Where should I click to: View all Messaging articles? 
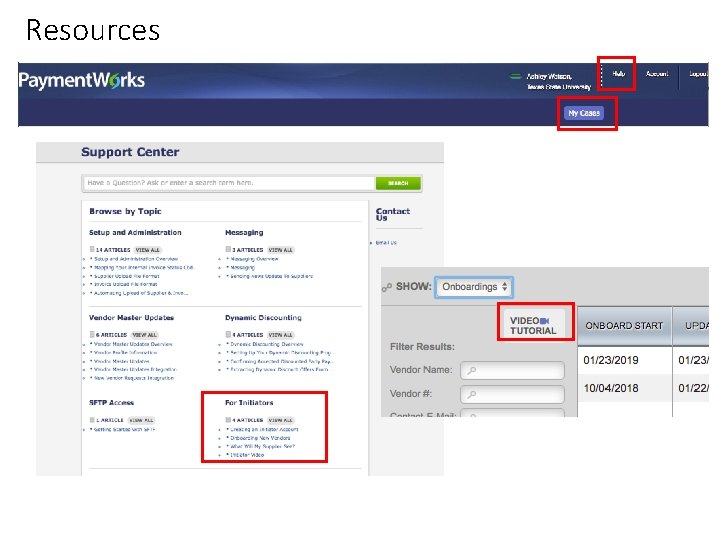(281, 250)
